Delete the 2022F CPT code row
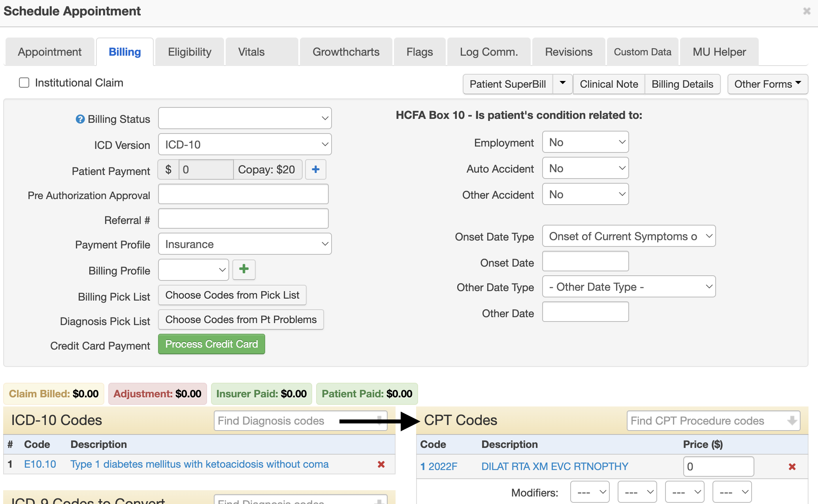This screenshot has height=504, width=818. point(792,467)
